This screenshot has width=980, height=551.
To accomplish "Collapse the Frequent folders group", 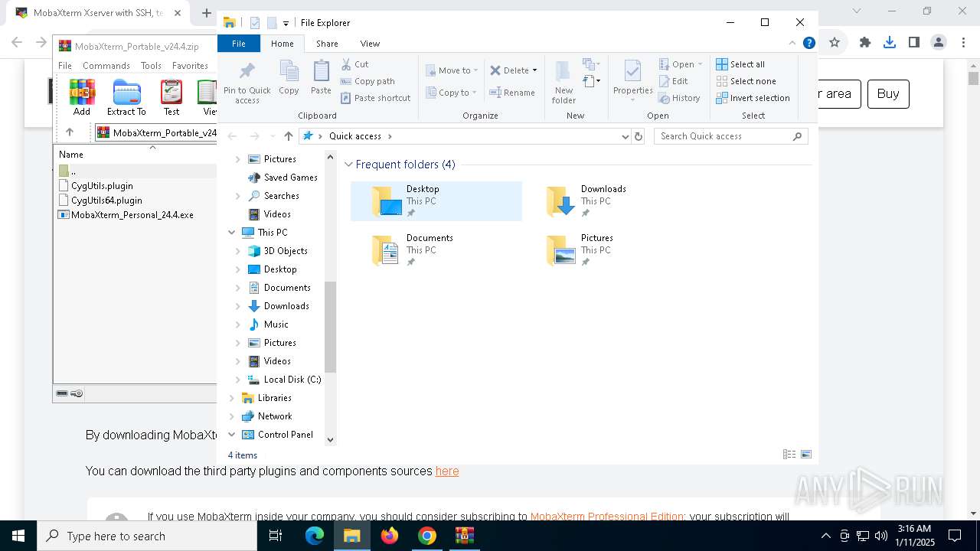I will (348, 165).
